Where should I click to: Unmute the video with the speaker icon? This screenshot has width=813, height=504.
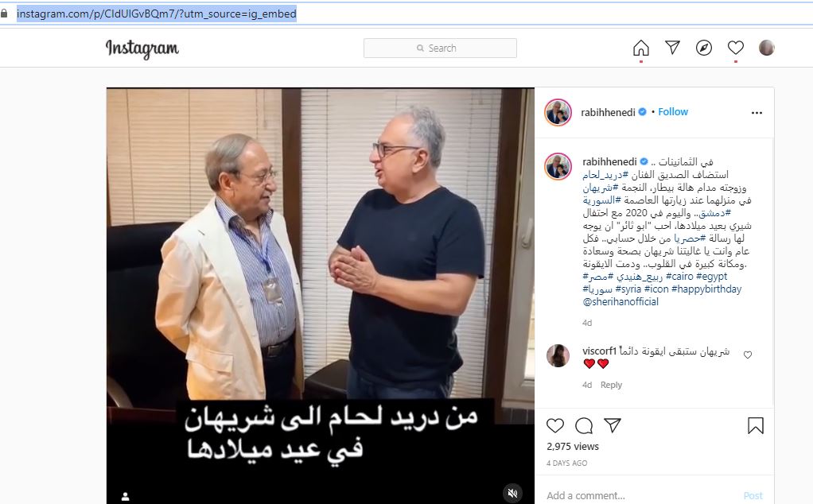(x=512, y=493)
